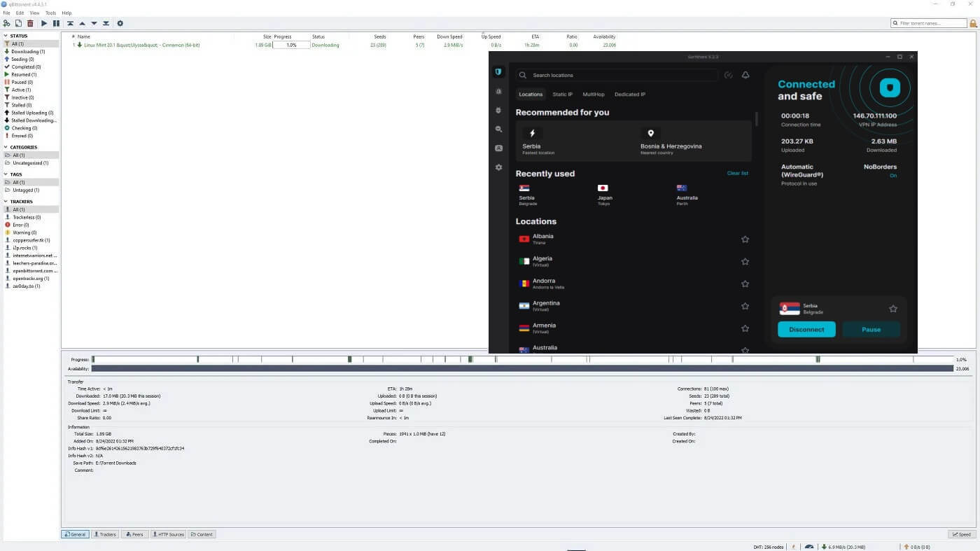Click the Add Torrent Link toolbar icon

pos(6,23)
